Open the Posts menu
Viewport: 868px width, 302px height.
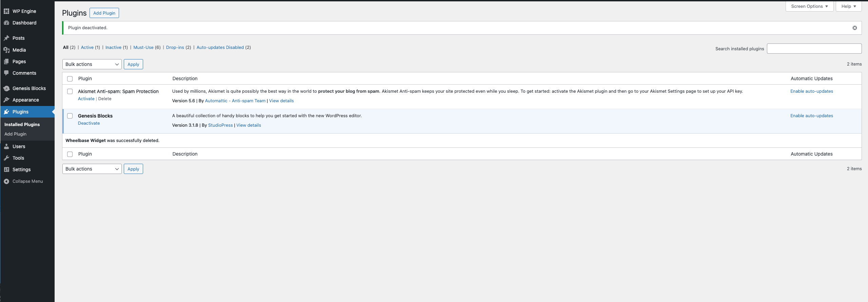click(x=27, y=38)
